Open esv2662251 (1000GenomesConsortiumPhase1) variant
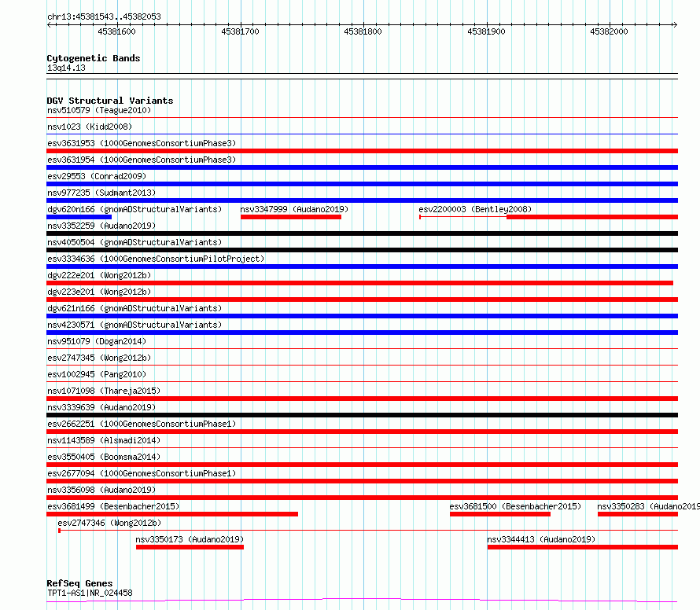 (x=142, y=424)
